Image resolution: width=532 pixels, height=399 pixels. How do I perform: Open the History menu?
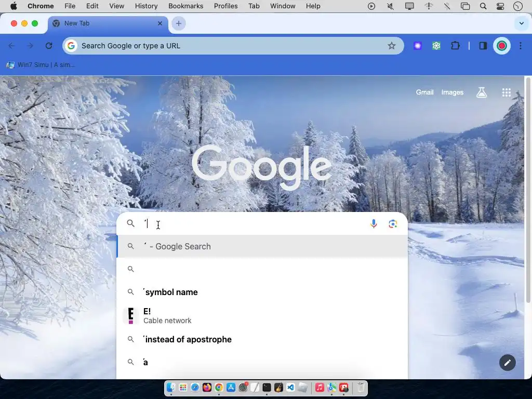(x=146, y=6)
